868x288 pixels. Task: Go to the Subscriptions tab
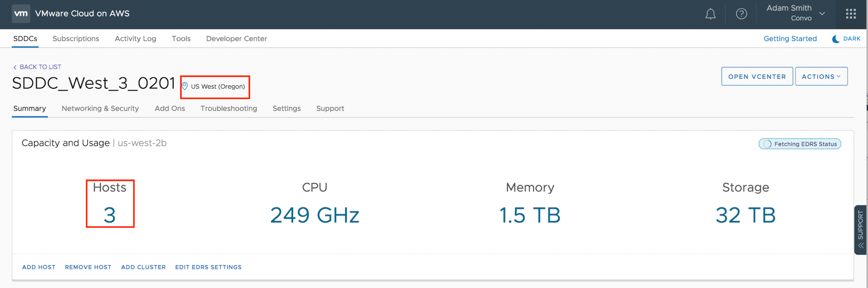[76, 39]
